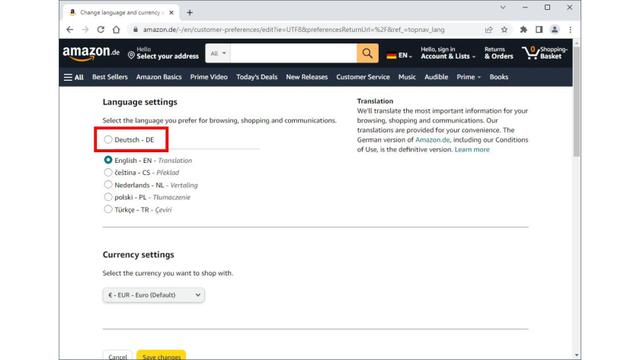Open the hamburger All menu
The width and height of the screenshot is (640, 360).
pyautogui.click(x=73, y=77)
